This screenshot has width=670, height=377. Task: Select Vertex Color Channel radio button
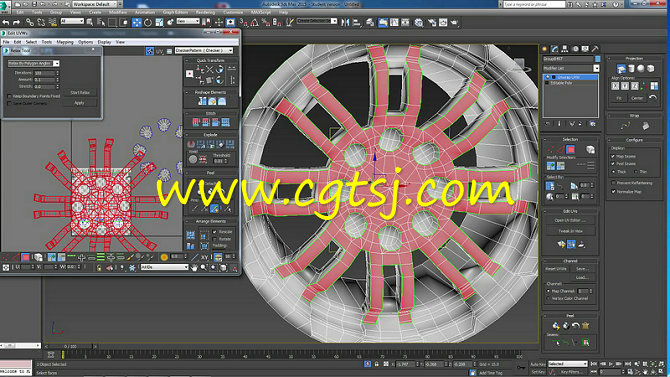tap(549, 298)
